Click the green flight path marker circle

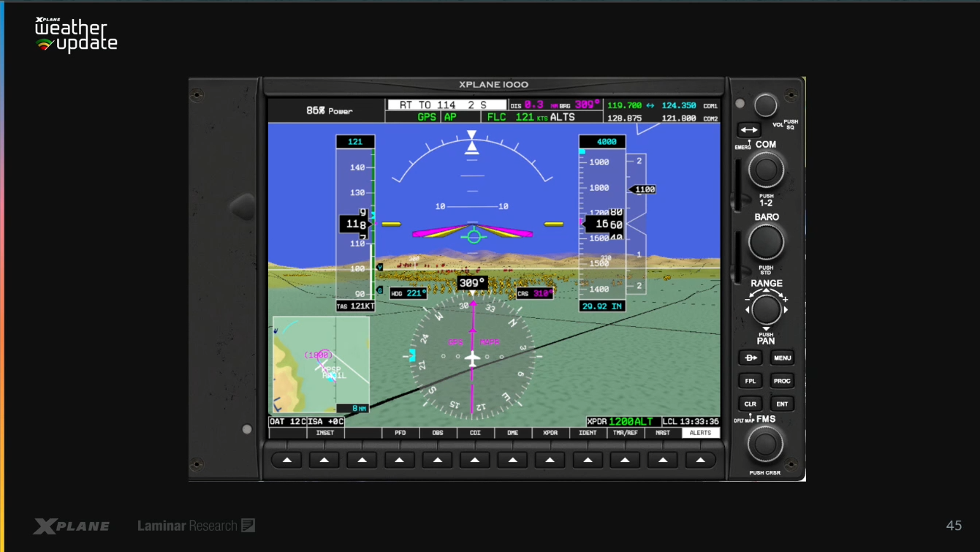click(474, 235)
